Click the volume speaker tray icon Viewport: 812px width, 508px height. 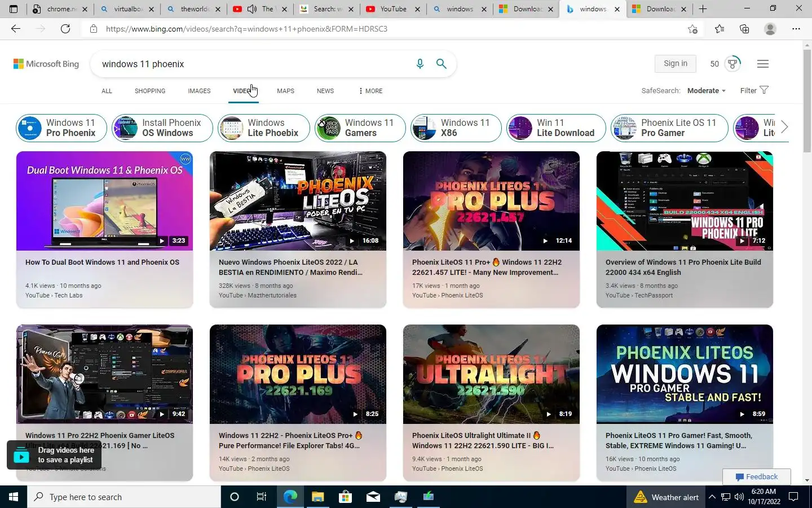[739, 497]
